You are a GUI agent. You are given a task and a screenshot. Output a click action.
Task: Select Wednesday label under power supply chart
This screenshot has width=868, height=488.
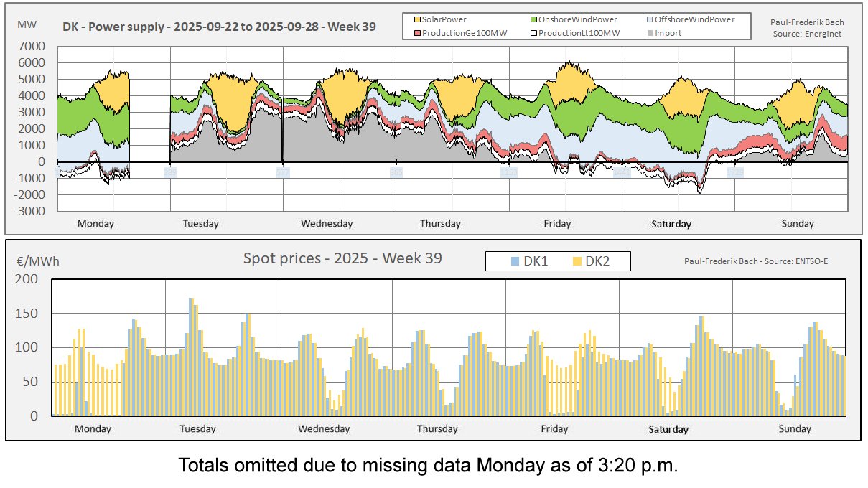327,224
